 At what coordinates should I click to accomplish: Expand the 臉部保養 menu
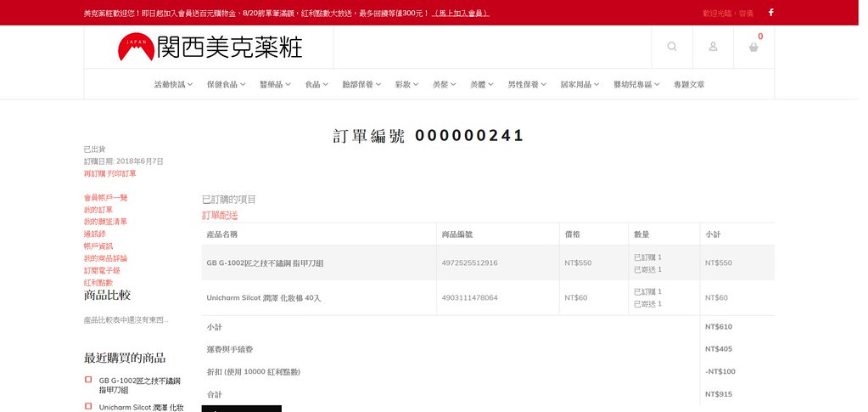pos(361,84)
